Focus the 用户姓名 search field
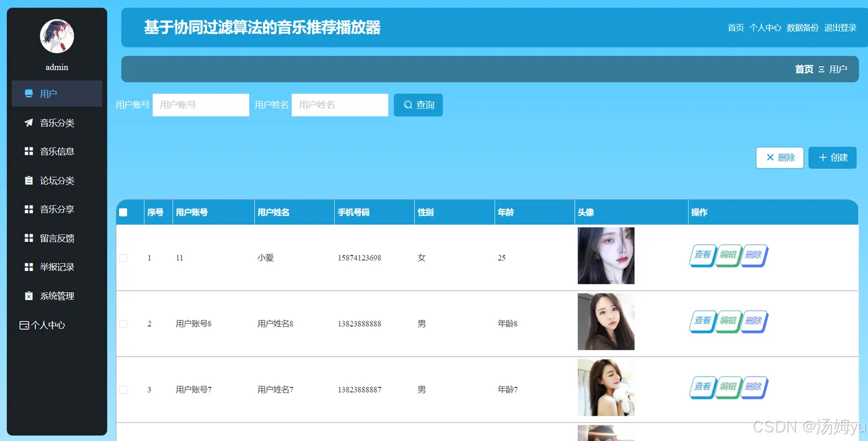The height and width of the screenshot is (441, 868). (340, 105)
